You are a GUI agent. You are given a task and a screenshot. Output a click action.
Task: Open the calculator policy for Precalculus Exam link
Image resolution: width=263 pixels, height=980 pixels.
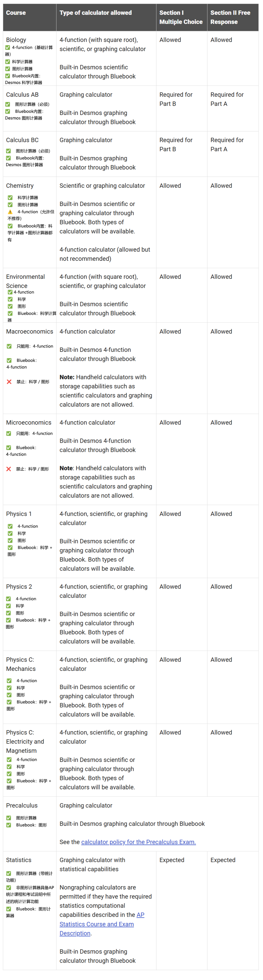tap(138, 842)
